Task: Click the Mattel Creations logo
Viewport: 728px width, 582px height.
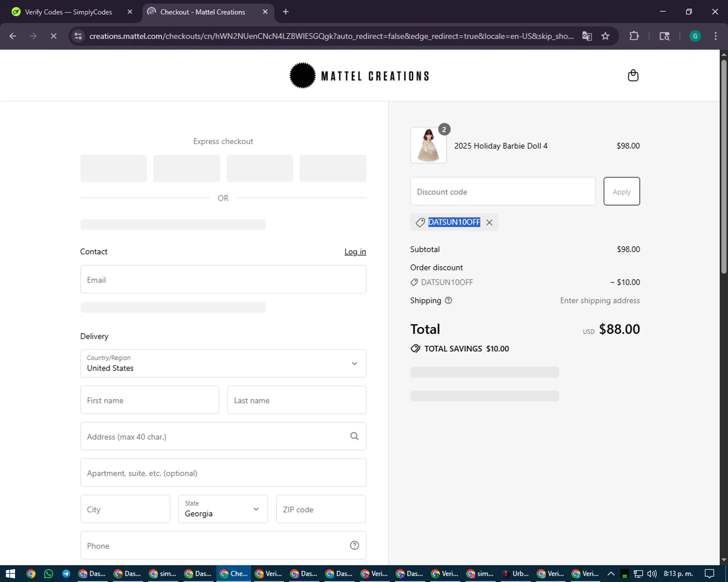Action: pos(360,76)
